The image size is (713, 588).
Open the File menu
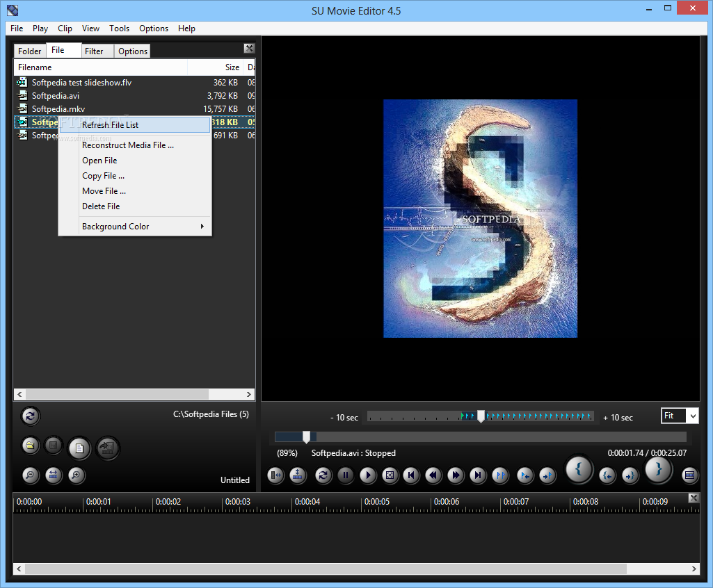17,28
